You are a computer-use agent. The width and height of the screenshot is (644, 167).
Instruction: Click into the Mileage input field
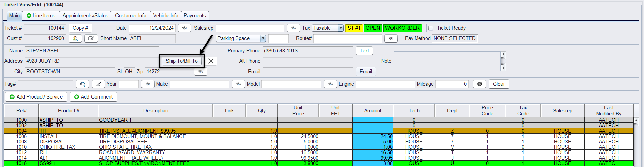[452, 84]
